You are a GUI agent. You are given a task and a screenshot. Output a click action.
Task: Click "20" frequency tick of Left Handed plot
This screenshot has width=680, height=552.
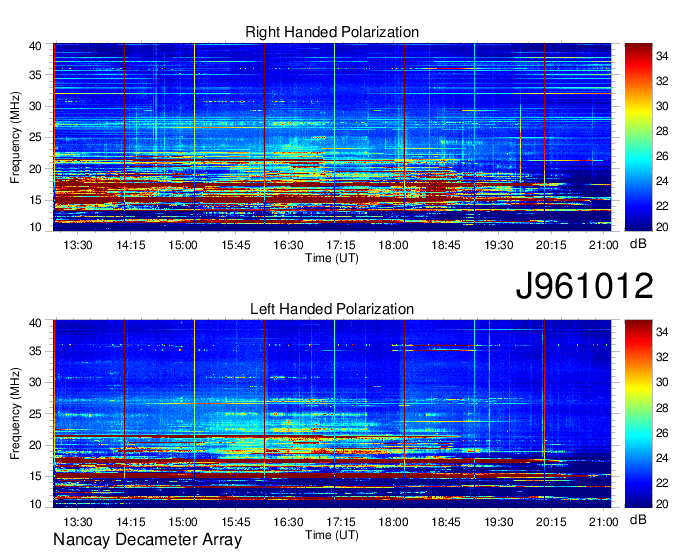pyautogui.click(x=35, y=445)
